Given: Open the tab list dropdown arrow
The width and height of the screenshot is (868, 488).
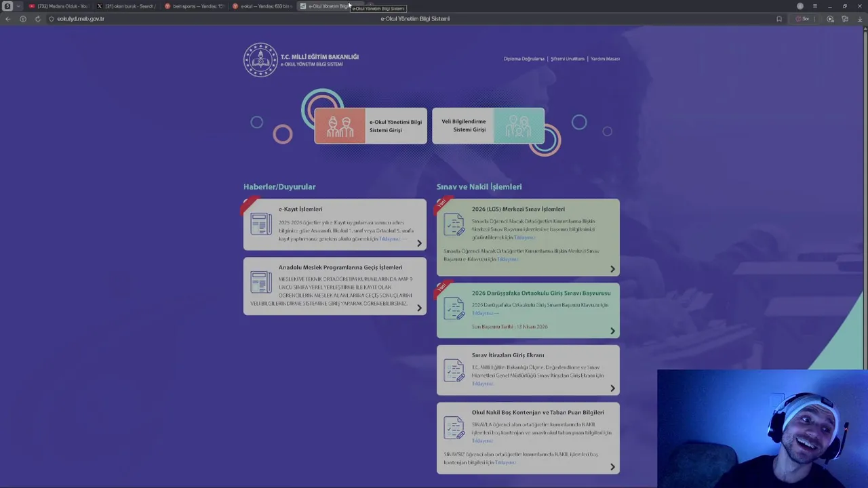Looking at the screenshot, I should [18, 6].
